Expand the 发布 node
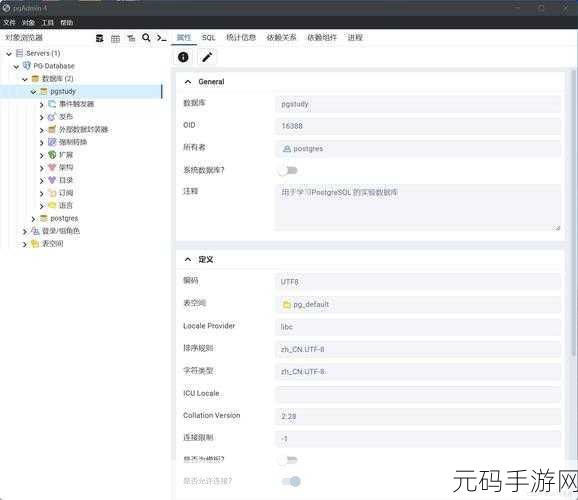Image resolution: width=578 pixels, height=500 pixels. click(x=42, y=117)
